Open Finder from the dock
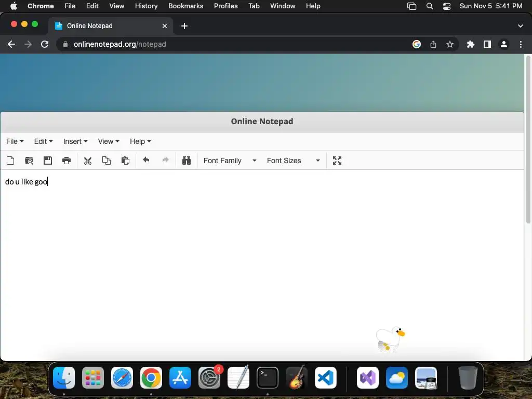This screenshot has height=399, width=532. (64, 378)
